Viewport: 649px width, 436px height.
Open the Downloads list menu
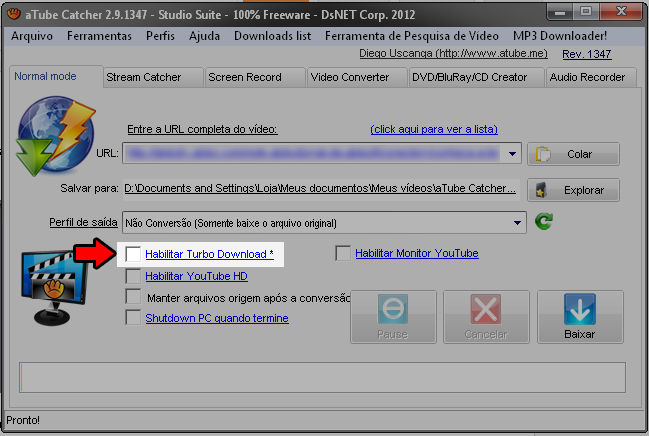pyautogui.click(x=272, y=36)
